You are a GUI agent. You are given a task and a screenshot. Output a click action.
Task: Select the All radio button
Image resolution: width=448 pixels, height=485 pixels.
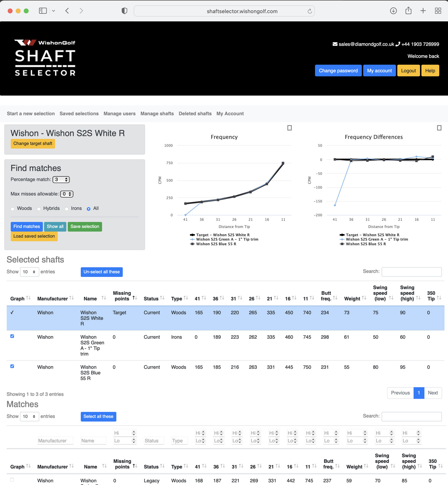89,209
